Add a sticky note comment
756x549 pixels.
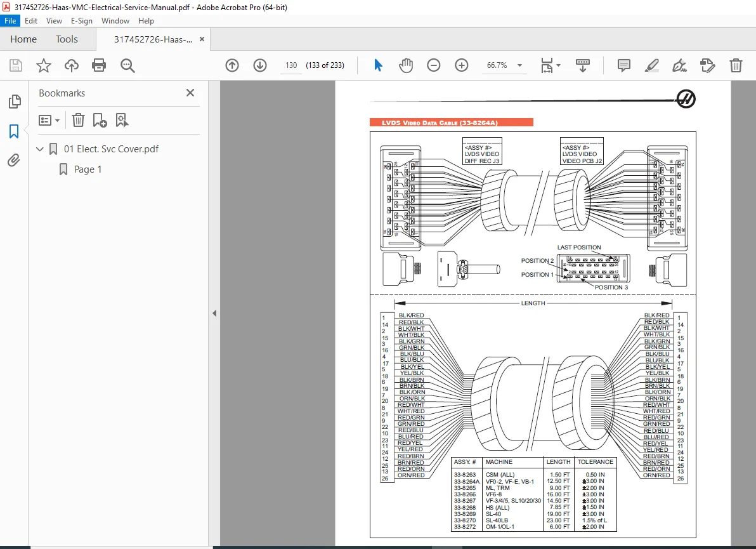623,65
